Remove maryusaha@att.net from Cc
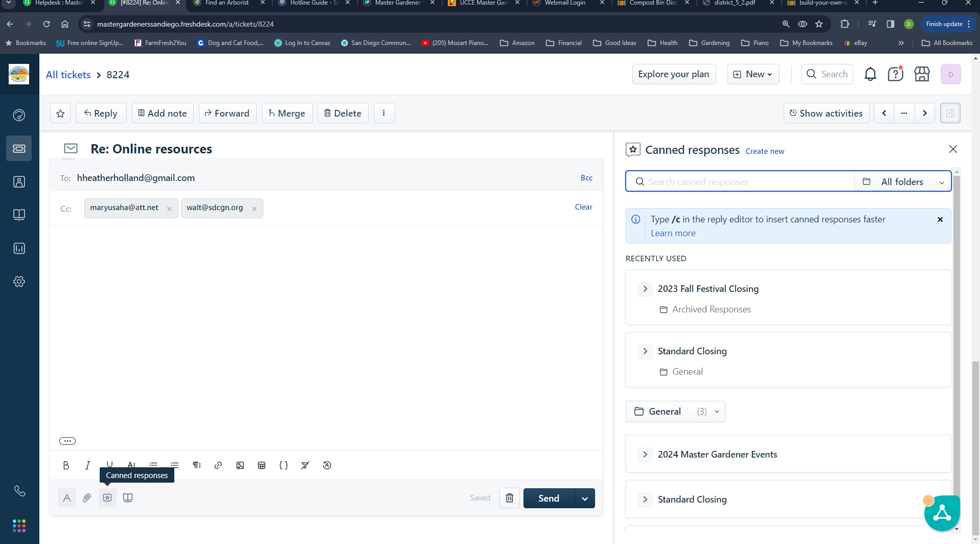This screenshot has height=544, width=980. click(169, 209)
